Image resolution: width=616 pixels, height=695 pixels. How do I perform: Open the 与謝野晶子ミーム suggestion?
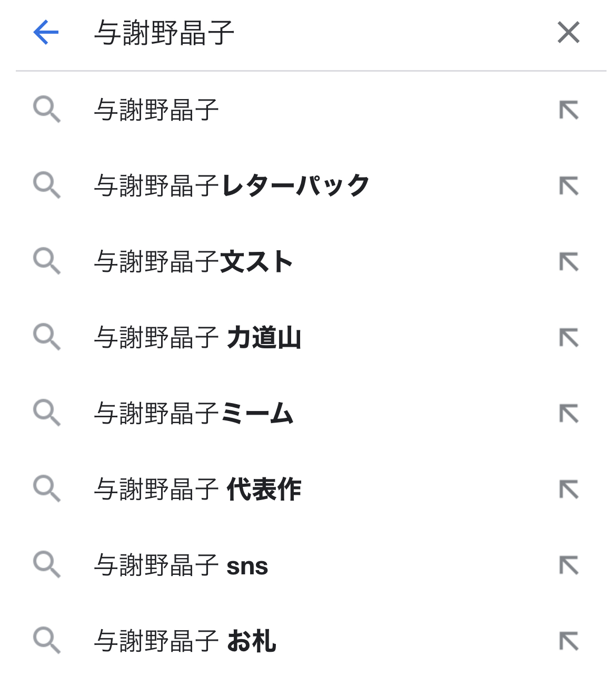click(x=193, y=414)
